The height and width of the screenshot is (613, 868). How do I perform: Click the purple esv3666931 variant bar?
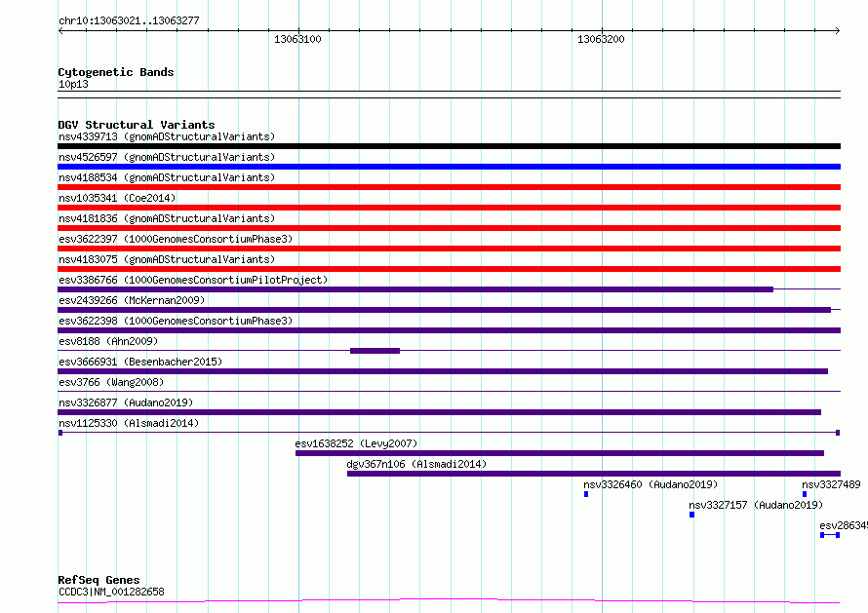tap(443, 371)
